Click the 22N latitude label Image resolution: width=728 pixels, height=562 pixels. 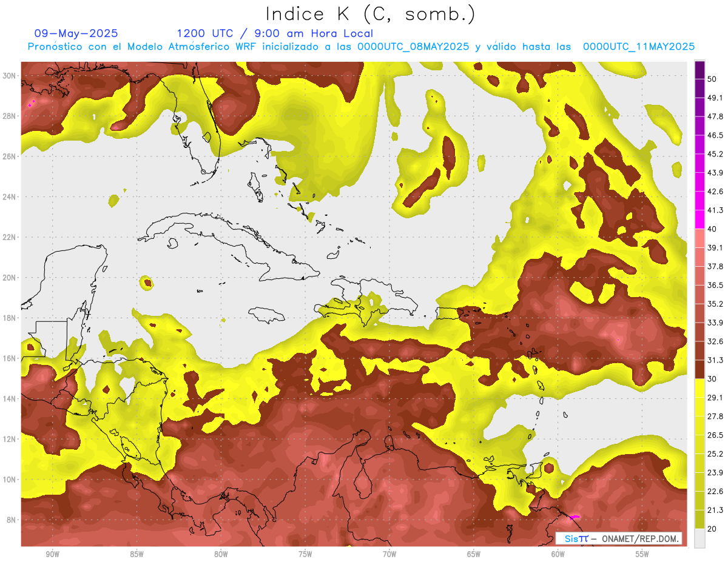(x=10, y=237)
